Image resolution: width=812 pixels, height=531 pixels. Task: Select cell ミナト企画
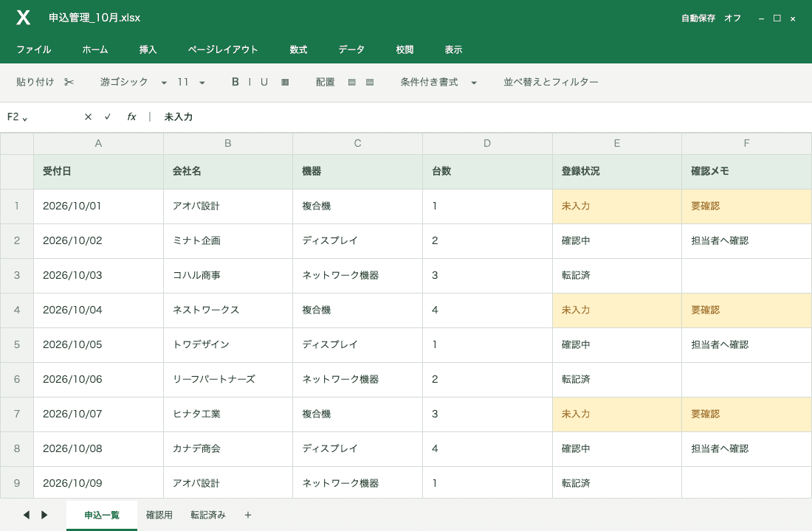(228, 240)
